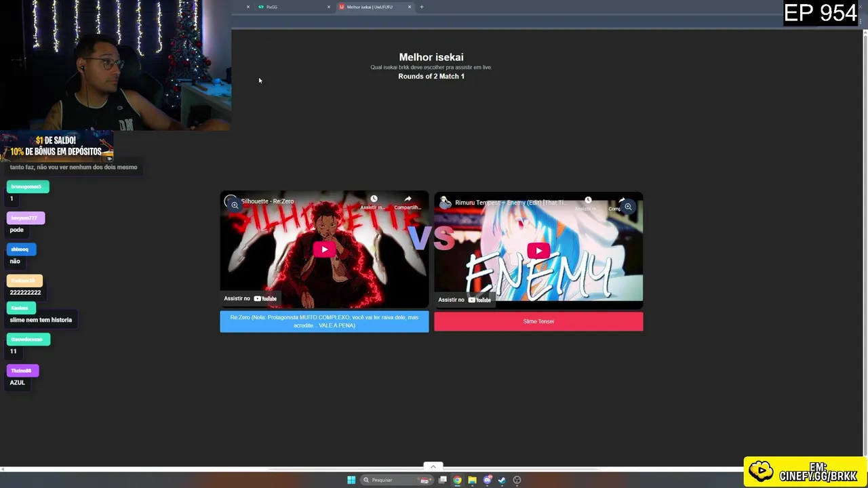Viewport: 868px width, 488px height.
Task: Click chat message '222222222'
Action: point(25,292)
